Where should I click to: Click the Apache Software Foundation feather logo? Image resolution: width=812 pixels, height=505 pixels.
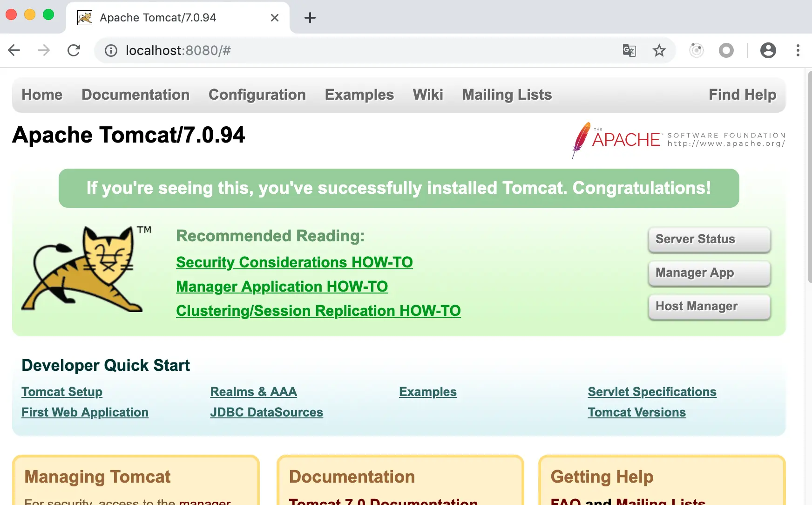(678, 140)
